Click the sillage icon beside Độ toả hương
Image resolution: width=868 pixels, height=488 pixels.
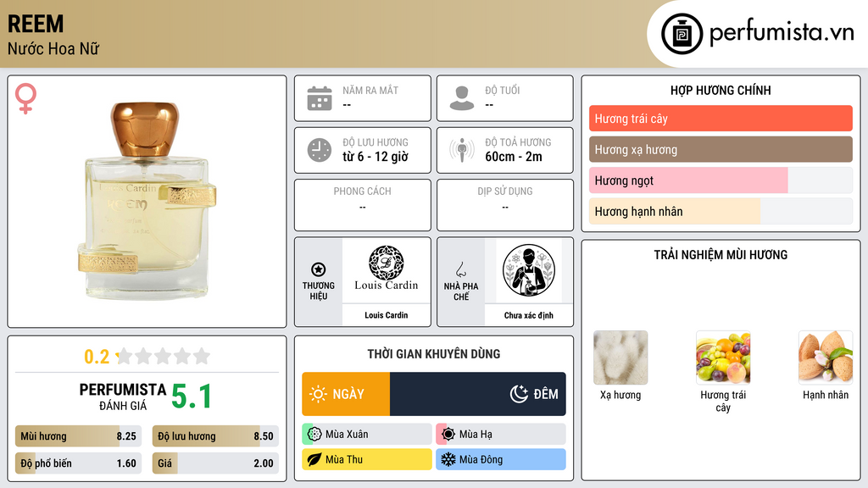(x=462, y=150)
